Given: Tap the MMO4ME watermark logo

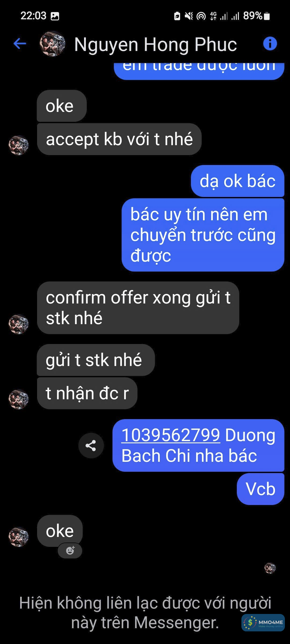Looking at the screenshot, I should 263,623.
